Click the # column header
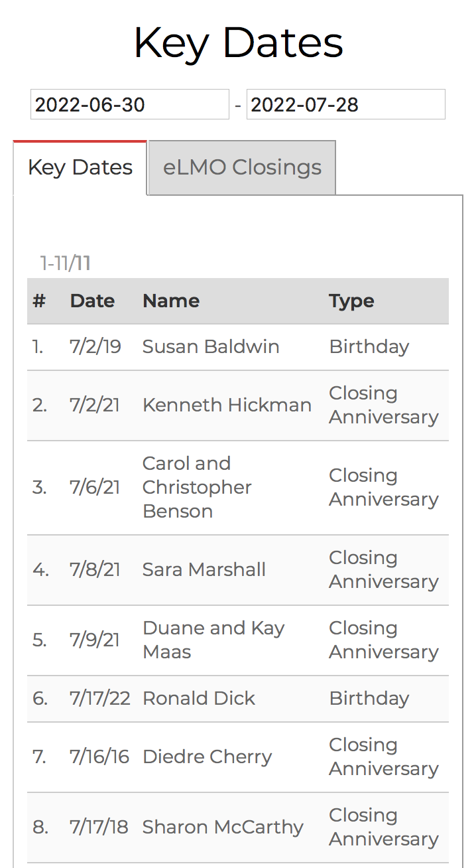 click(x=40, y=301)
